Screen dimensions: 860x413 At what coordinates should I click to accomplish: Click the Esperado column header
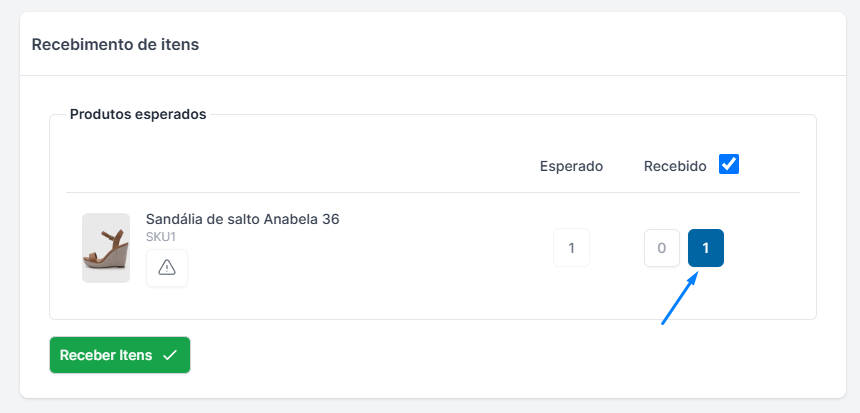572,166
